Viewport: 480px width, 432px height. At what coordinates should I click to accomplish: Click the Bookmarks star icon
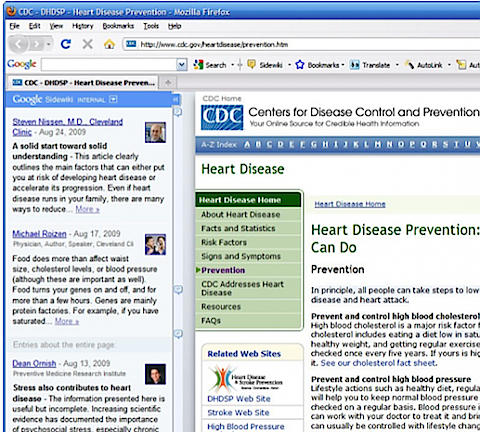pyautogui.click(x=300, y=65)
